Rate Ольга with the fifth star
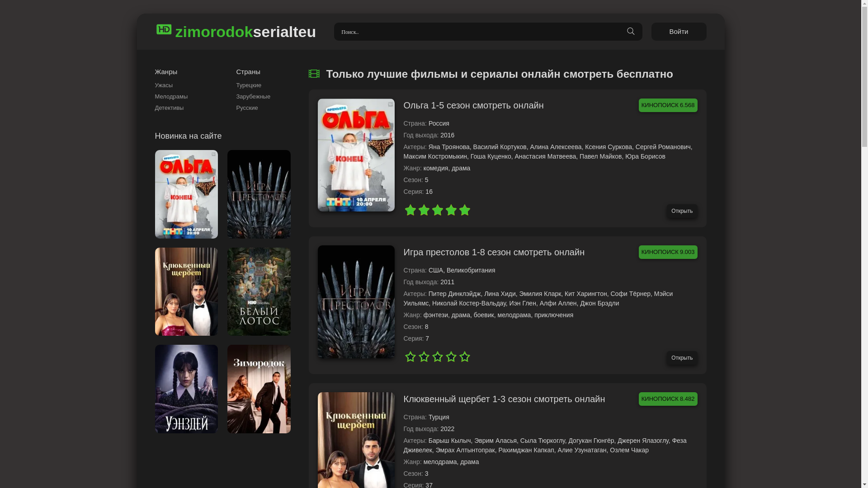The width and height of the screenshot is (868, 488). 464,210
